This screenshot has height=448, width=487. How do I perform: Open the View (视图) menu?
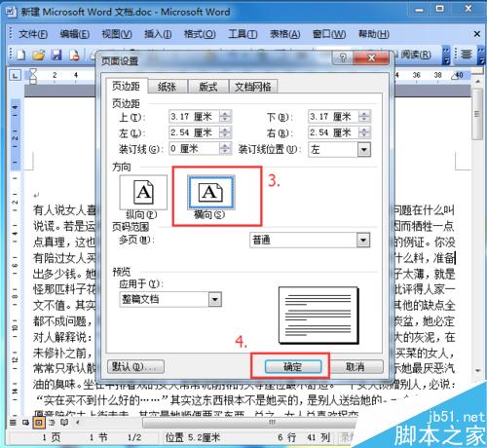117,34
